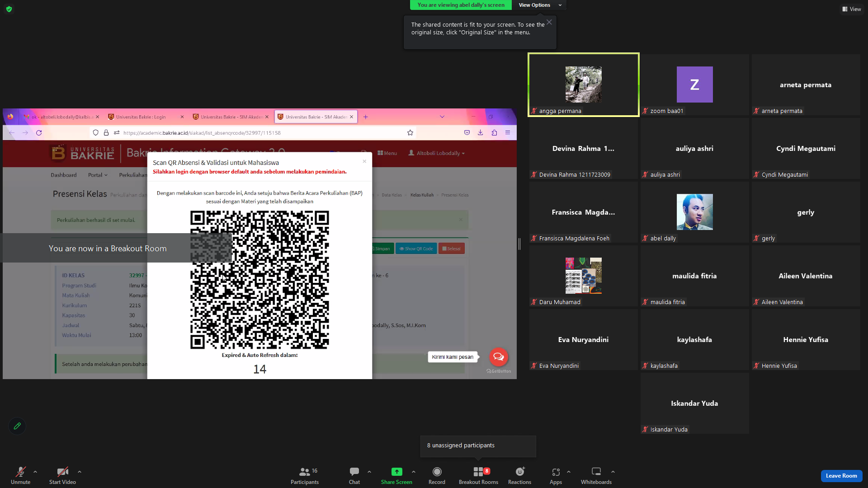The height and width of the screenshot is (488, 868).
Task: Switch to the altobeli.lobodally mail tab
Action: (x=61, y=117)
